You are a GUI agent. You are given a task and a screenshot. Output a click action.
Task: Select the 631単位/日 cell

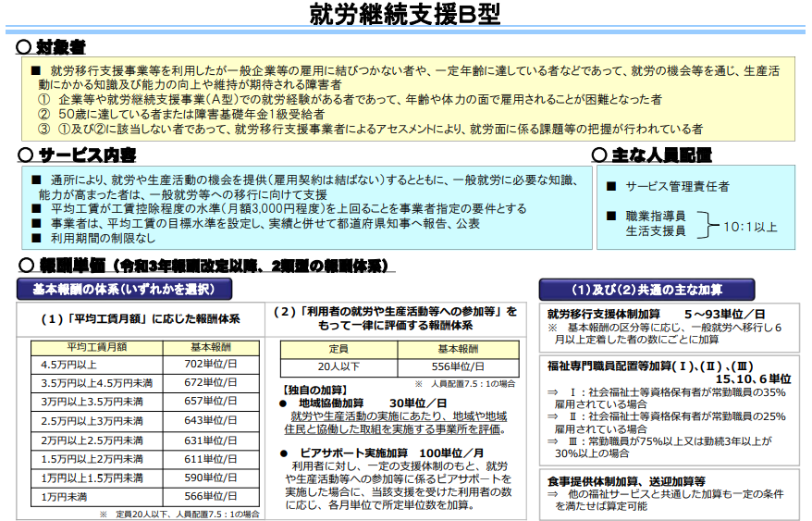[211, 440]
